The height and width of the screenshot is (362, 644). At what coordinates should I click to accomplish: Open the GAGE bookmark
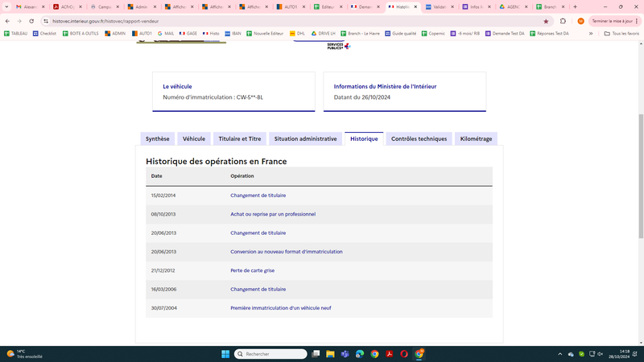tap(188, 34)
